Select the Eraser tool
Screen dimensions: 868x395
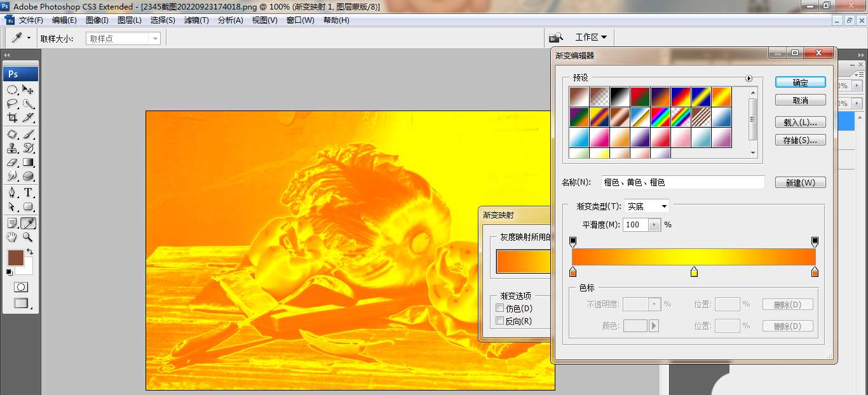[12, 163]
